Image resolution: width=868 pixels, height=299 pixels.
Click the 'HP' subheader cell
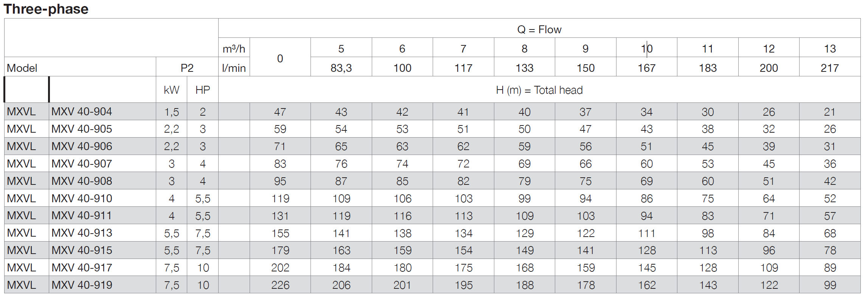tap(203, 90)
